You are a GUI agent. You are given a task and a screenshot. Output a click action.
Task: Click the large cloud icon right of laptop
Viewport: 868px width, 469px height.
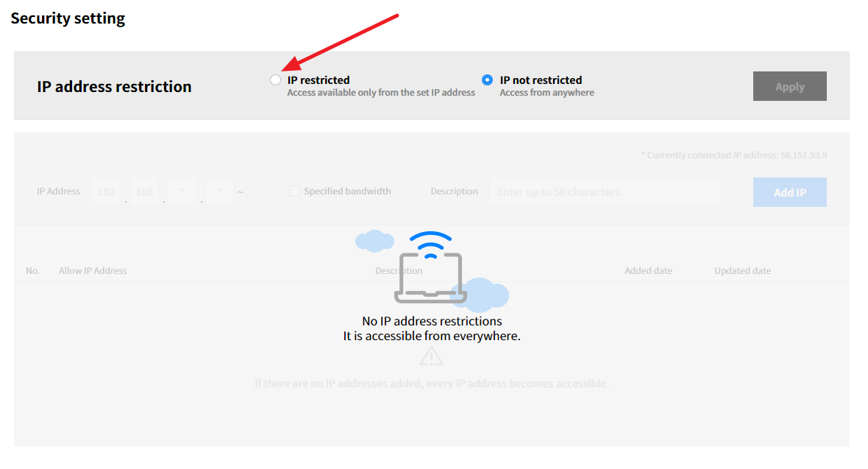coord(480,295)
